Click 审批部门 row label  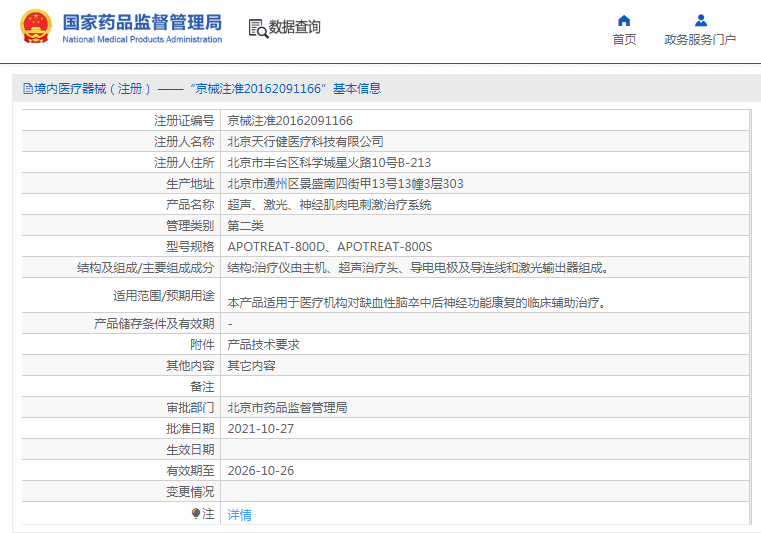click(190, 408)
